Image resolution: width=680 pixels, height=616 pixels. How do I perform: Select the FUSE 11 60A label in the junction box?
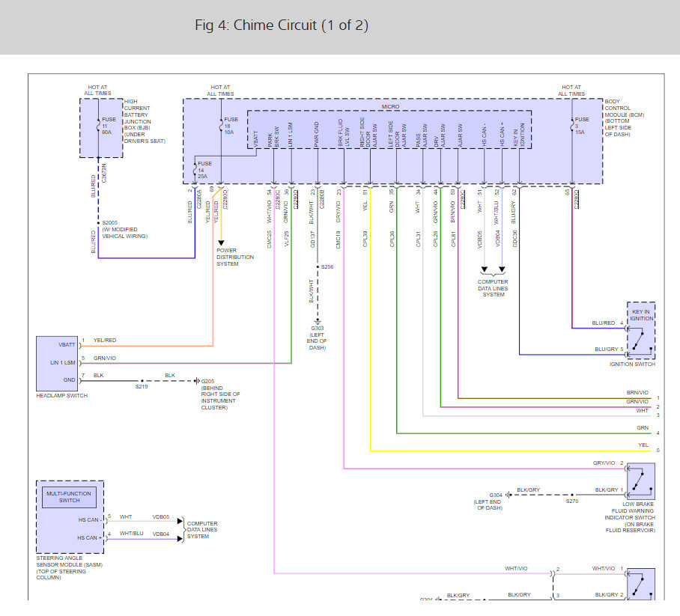pyautogui.click(x=109, y=126)
